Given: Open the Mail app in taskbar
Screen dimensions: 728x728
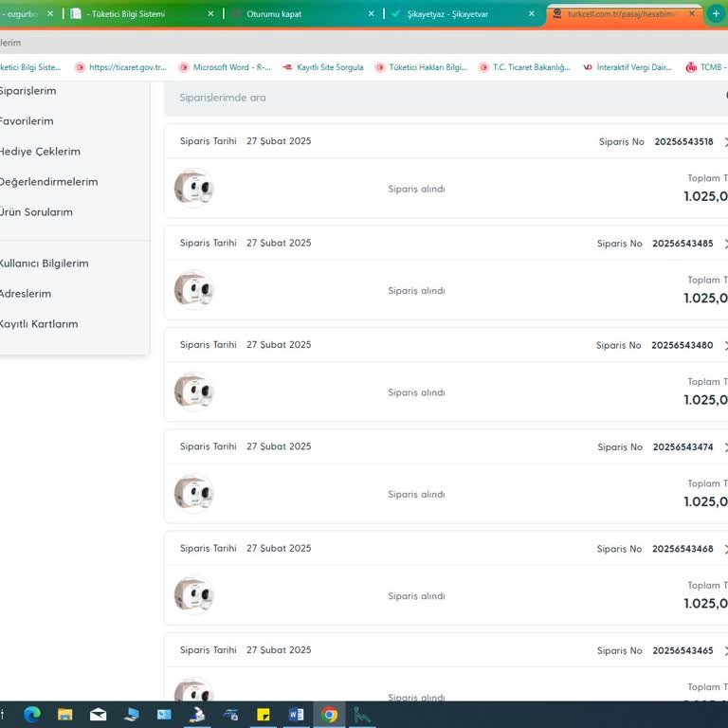Looking at the screenshot, I should [x=98, y=714].
